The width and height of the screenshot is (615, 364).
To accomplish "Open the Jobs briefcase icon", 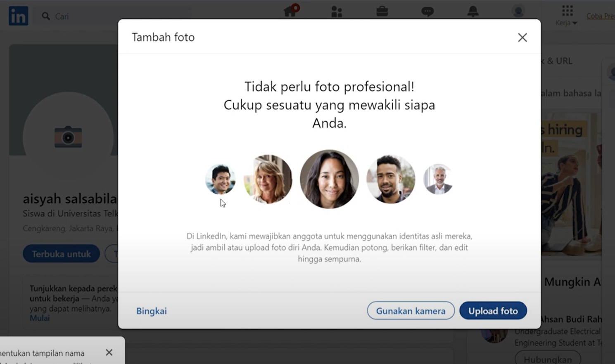I will click(x=382, y=11).
